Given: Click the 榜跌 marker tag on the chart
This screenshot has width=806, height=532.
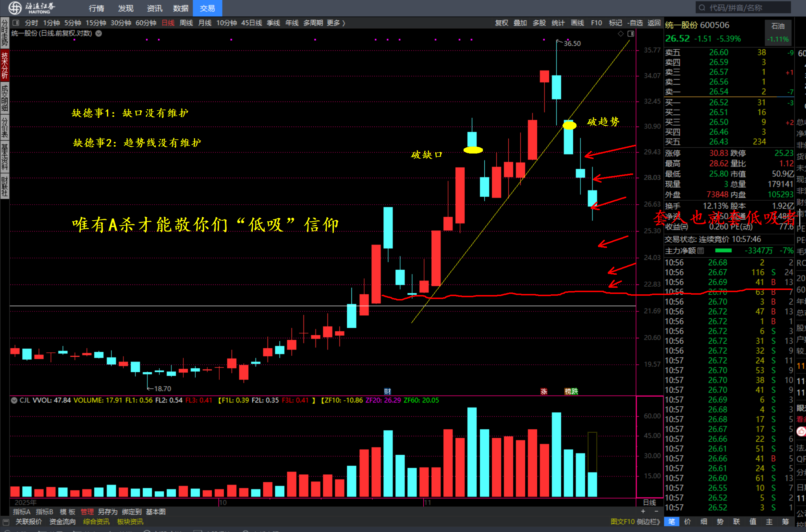Looking at the screenshot, I should click(571, 391).
